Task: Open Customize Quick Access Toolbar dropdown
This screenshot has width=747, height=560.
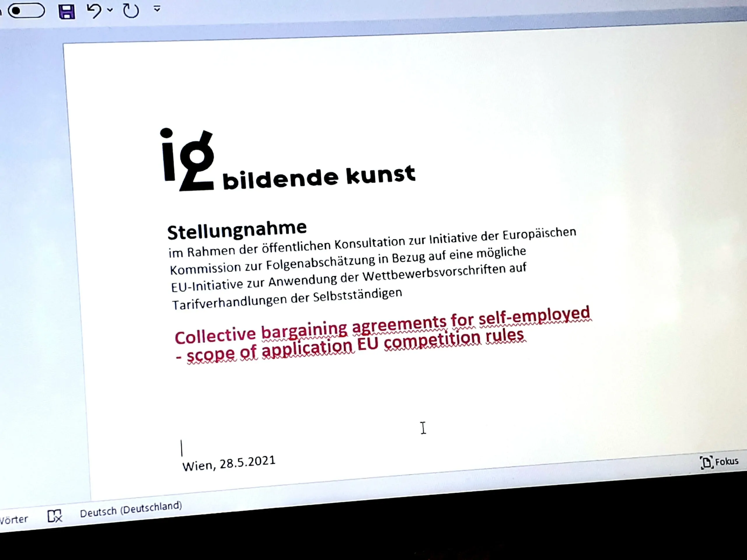Action: pyautogui.click(x=157, y=8)
